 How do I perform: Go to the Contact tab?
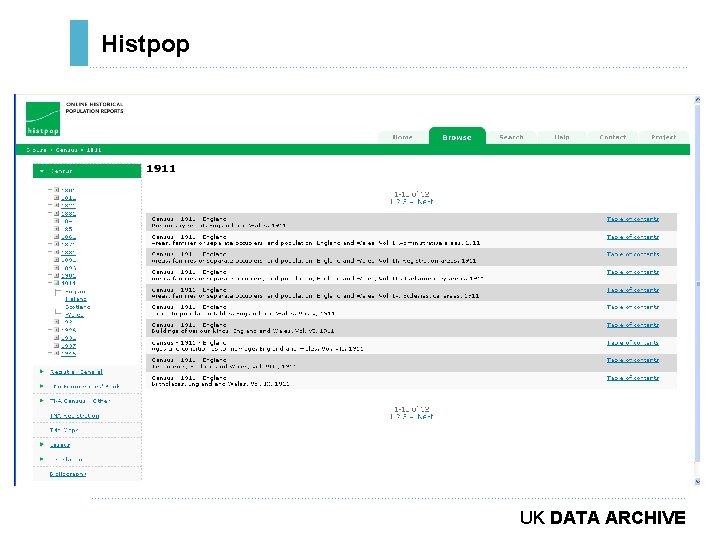click(x=612, y=137)
